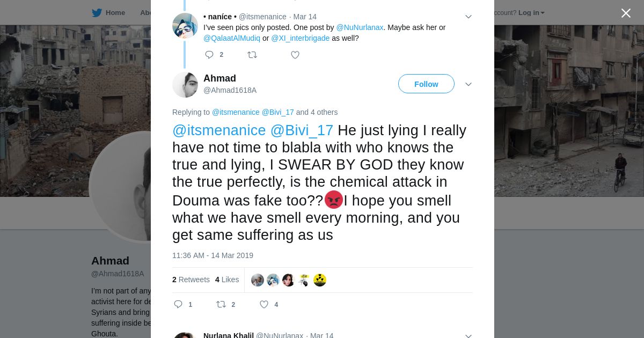Click naníce's profile avatar
The width and height of the screenshot is (644, 338).
click(x=185, y=26)
